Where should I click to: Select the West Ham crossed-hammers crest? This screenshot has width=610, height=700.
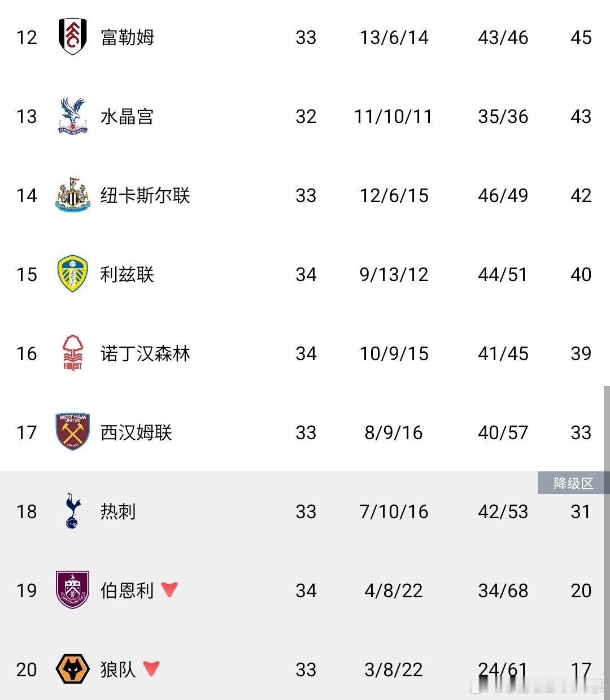[72, 432]
